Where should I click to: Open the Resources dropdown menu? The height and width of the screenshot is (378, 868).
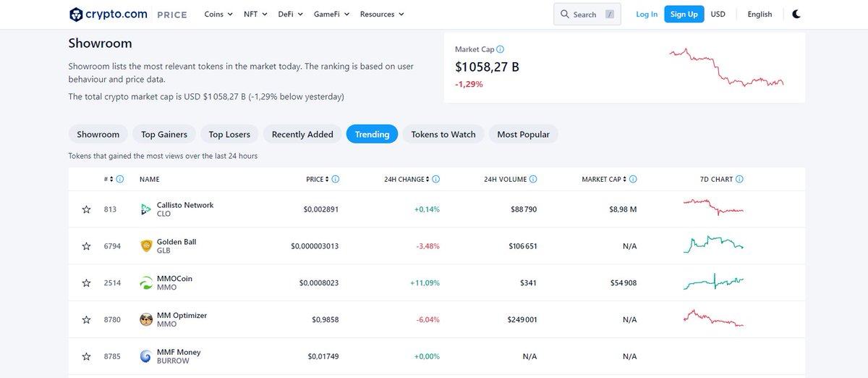pos(382,14)
